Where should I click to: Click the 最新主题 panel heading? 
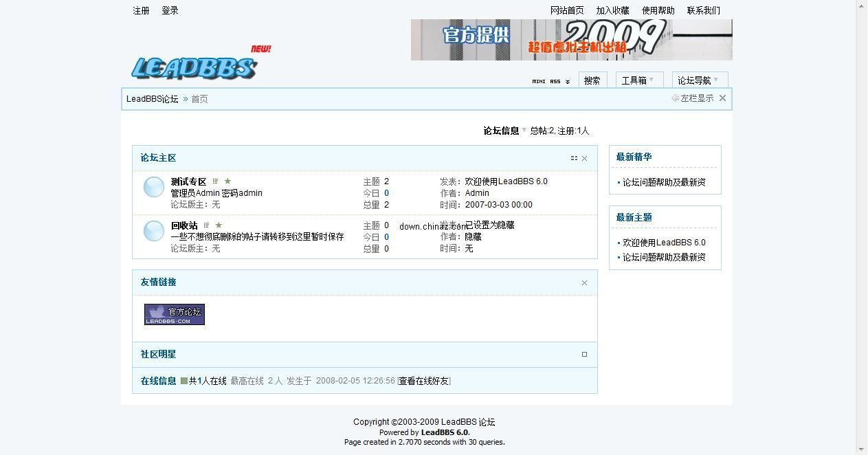pyautogui.click(x=634, y=217)
